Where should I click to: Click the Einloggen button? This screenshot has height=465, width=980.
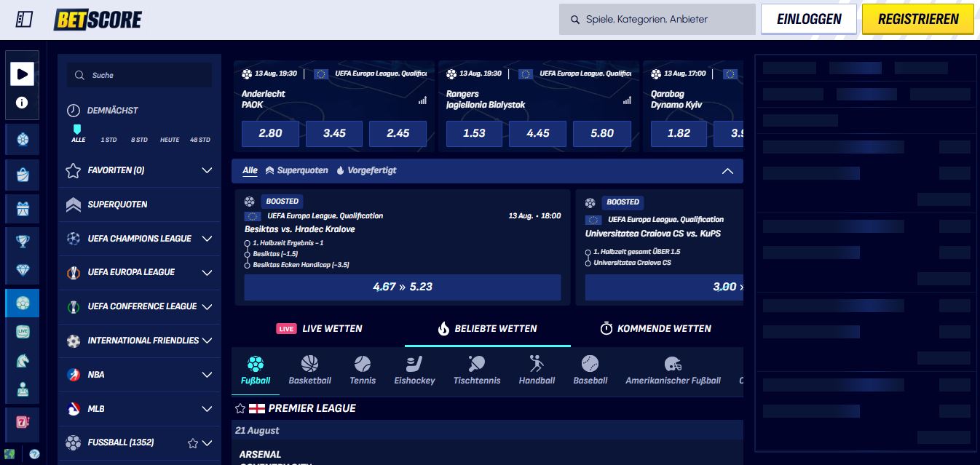point(809,20)
